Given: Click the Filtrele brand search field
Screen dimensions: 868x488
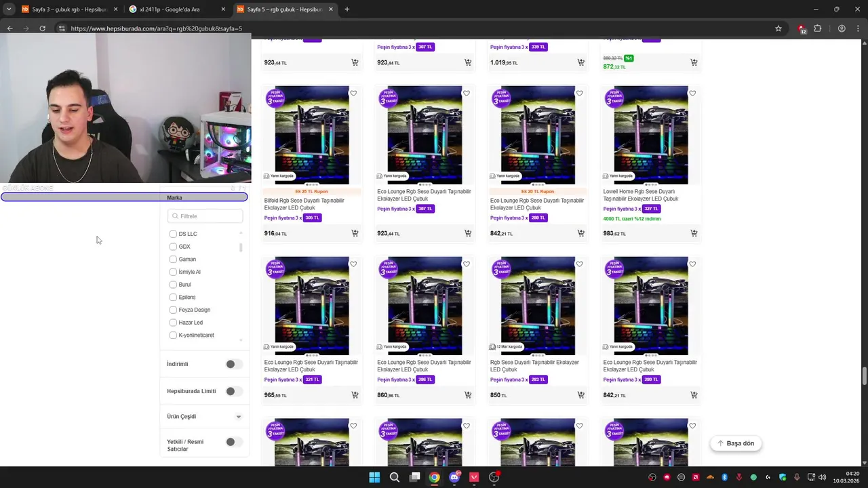Looking at the screenshot, I should tap(205, 216).
